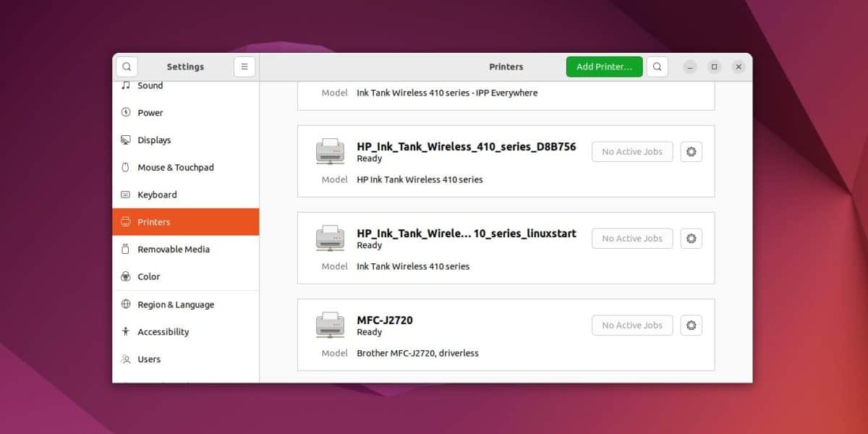Open settings gear for MFC-J2720 printer

691,325
